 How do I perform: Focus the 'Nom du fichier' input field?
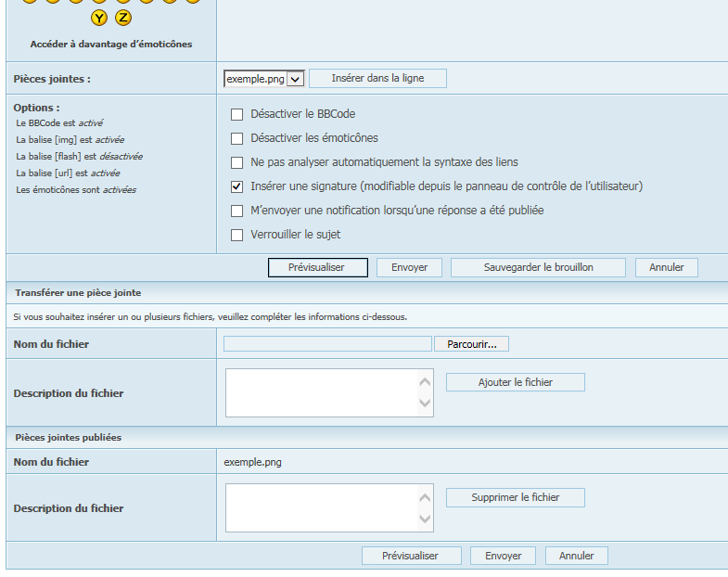click(327, 344)
